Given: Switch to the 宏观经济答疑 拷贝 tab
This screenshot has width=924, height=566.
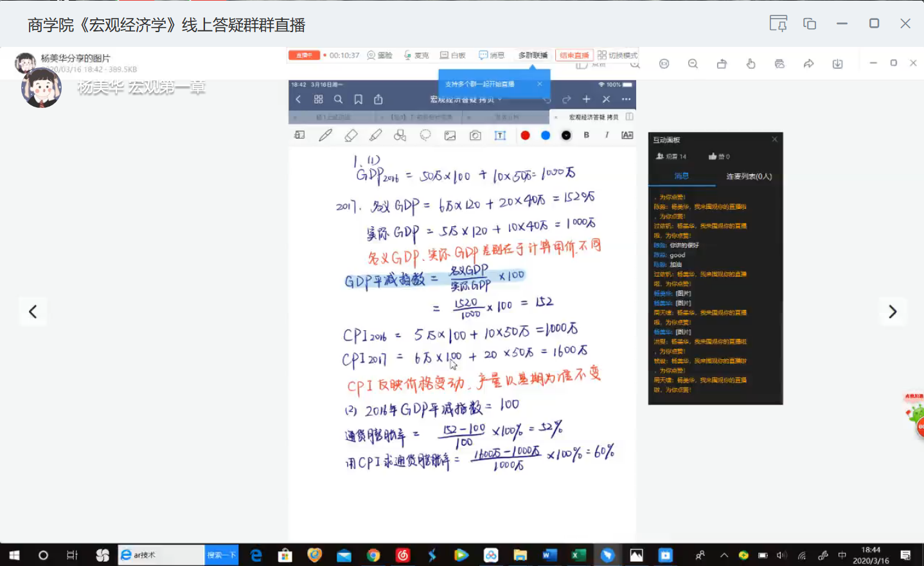Looking at the screenshot, I should pyautogui.click(x=593, y=117).
